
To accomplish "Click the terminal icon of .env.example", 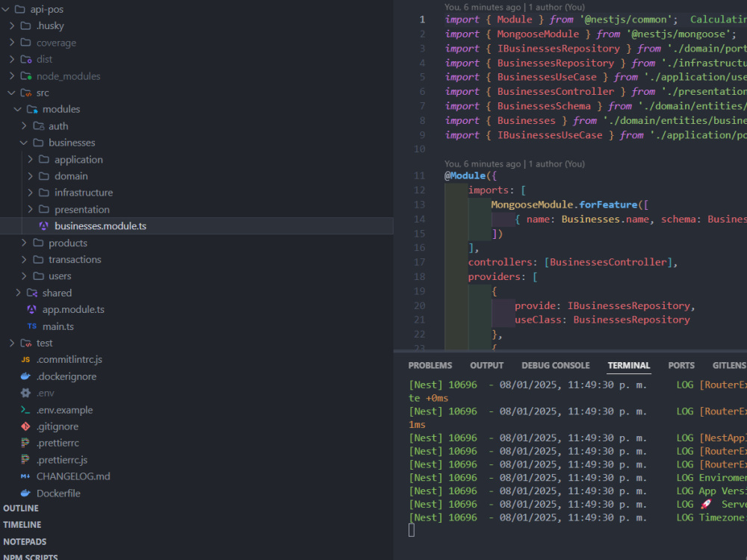I will [x=25, y=409].
